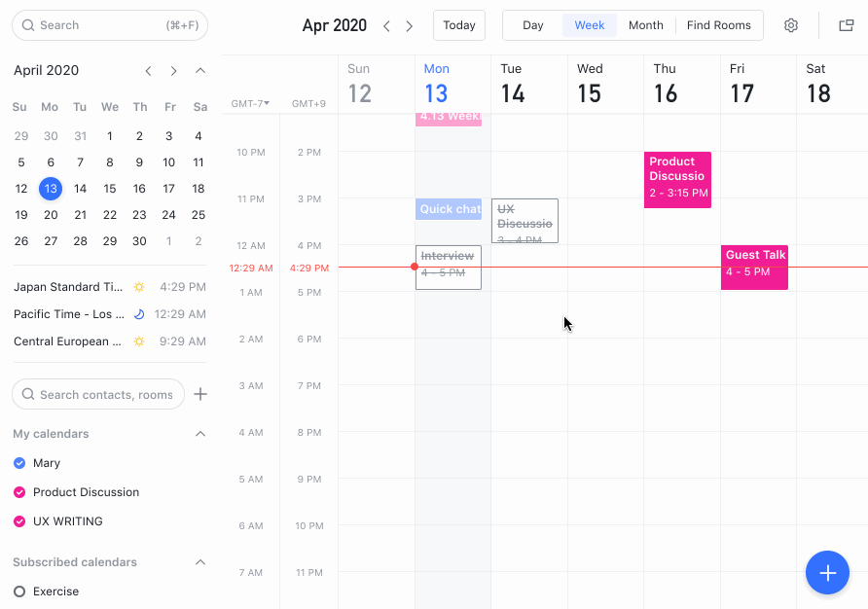Click the UX WRITING calendar name

click(x=67, y=521)
